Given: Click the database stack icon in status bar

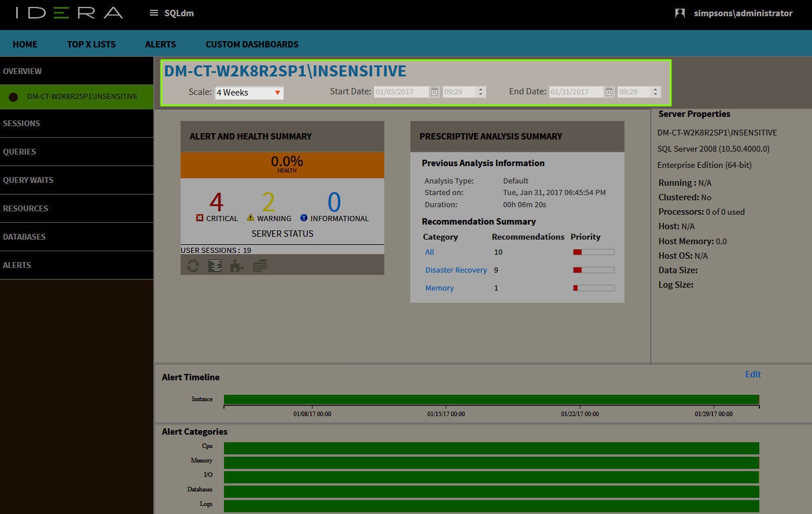Looking at the screenshot, I should 260,266.
